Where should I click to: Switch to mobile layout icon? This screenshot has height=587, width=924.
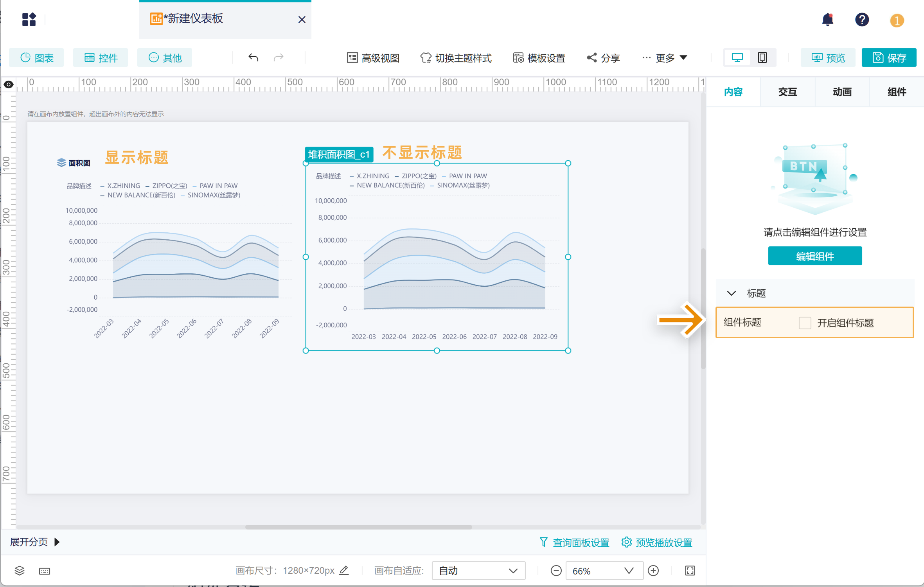coord(762,58)
